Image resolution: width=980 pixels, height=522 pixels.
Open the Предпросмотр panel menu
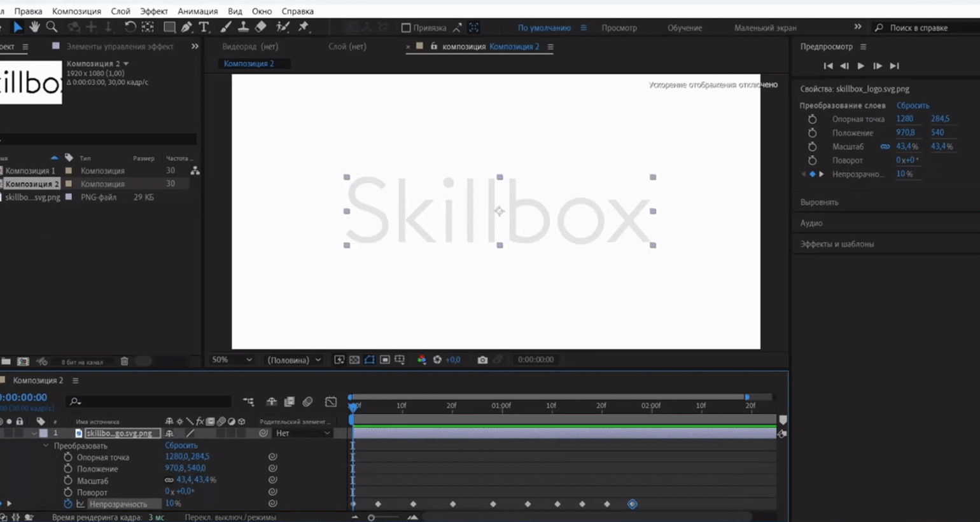[x=864, y=46]
